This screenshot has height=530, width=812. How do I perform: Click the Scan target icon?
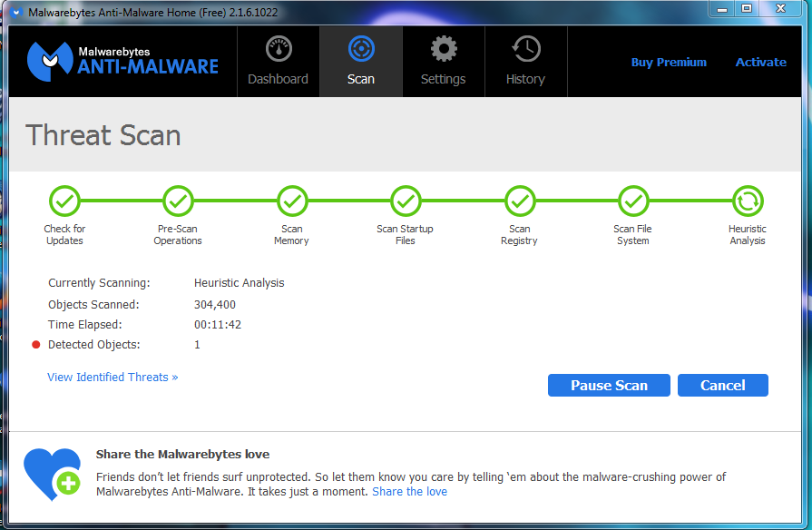[x=361, y=49]
